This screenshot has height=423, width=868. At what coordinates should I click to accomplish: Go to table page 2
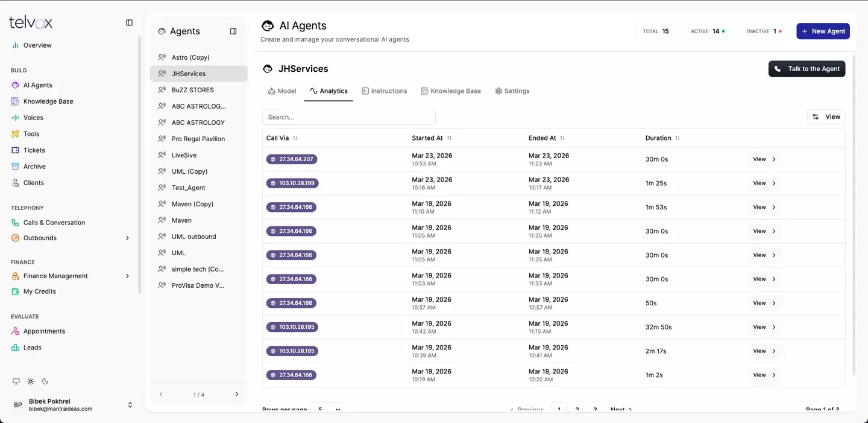click(577, 409)
